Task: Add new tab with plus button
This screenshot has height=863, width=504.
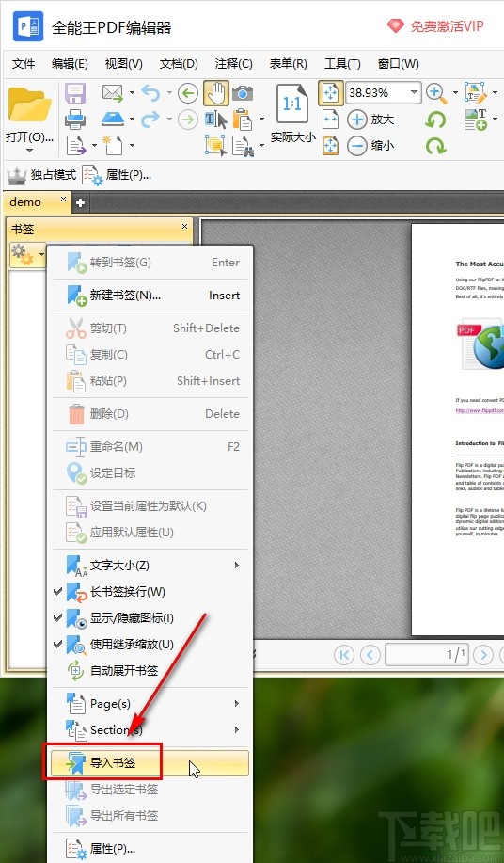Action: [80, 202]
